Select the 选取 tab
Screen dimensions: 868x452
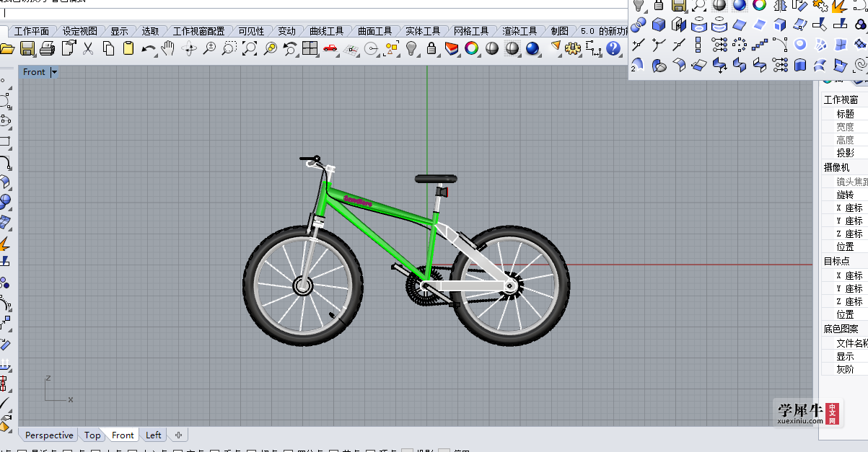click(x=150, y=31)
